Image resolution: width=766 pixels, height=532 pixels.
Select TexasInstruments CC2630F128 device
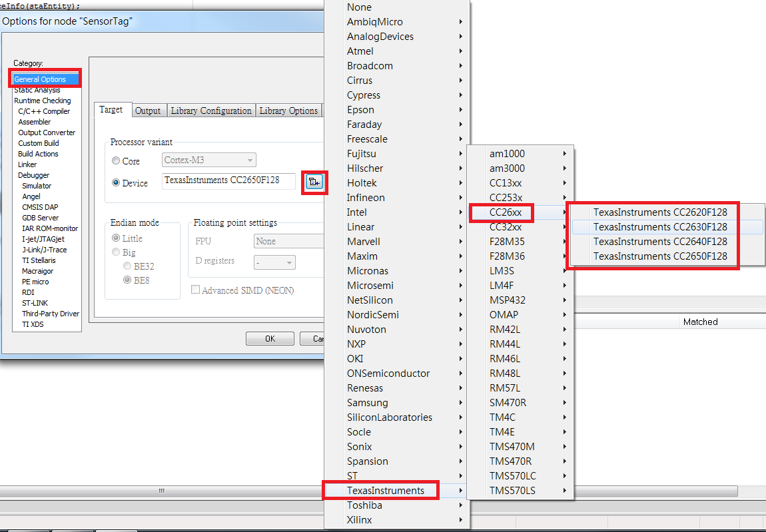pyautogui.click(x=667, y=227)
